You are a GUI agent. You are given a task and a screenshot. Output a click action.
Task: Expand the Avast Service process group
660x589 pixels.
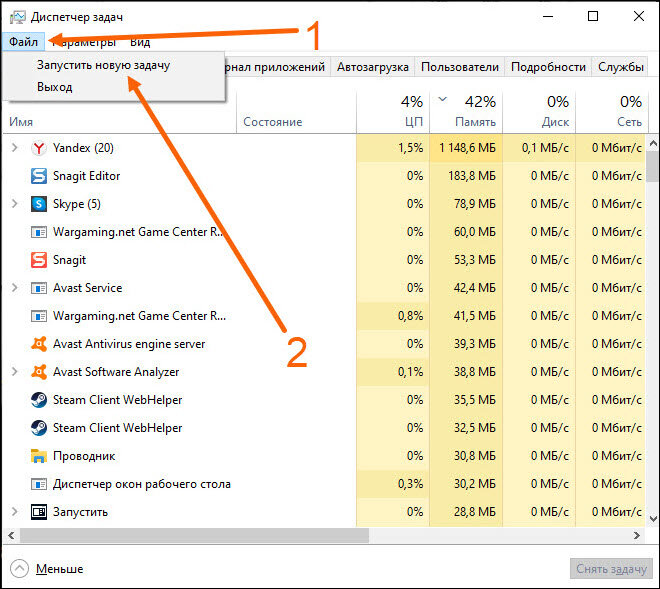(x=15, y=288)
